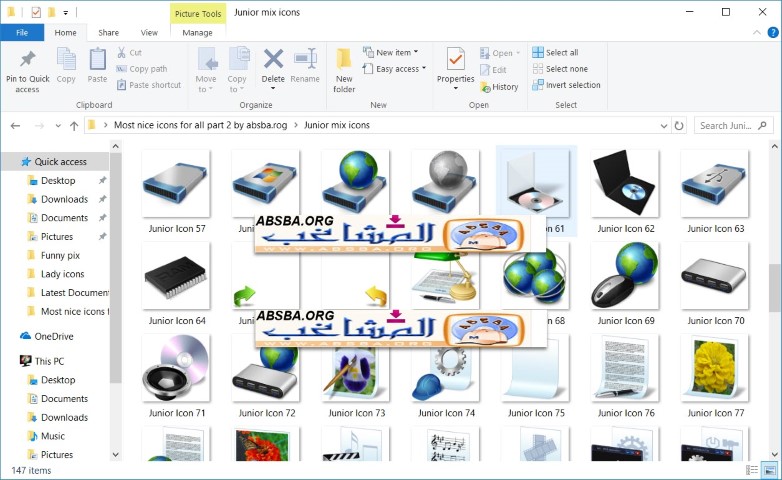Click Pin to Quick access icon
Screen dimensions: 782x480
[27, 59]
